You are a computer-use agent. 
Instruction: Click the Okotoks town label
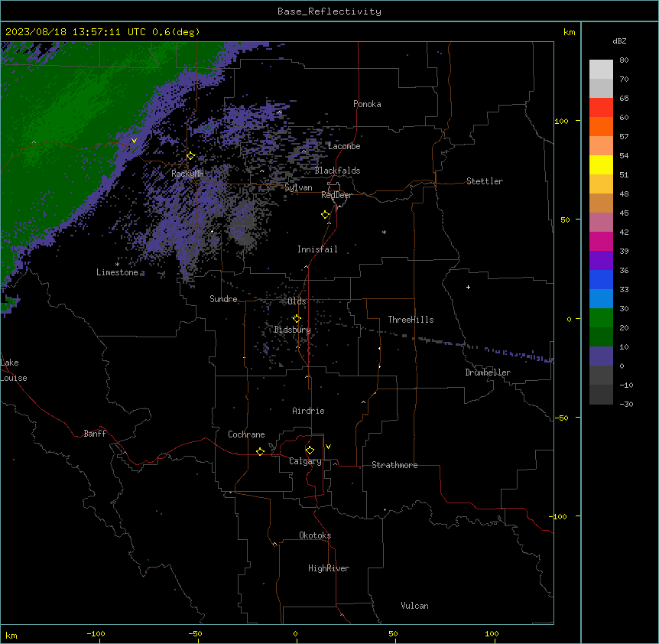click(x=315, y=535)
